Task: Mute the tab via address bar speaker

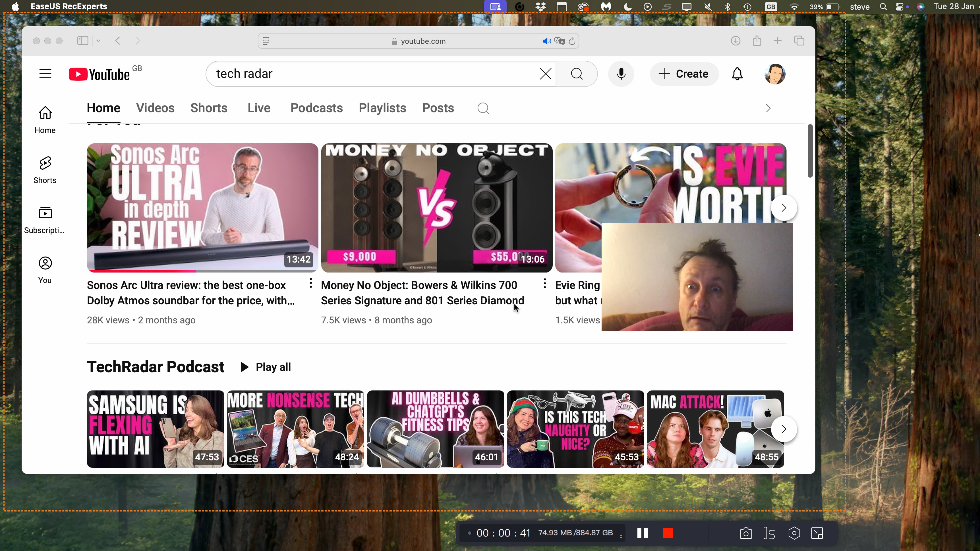Action: 546,41
